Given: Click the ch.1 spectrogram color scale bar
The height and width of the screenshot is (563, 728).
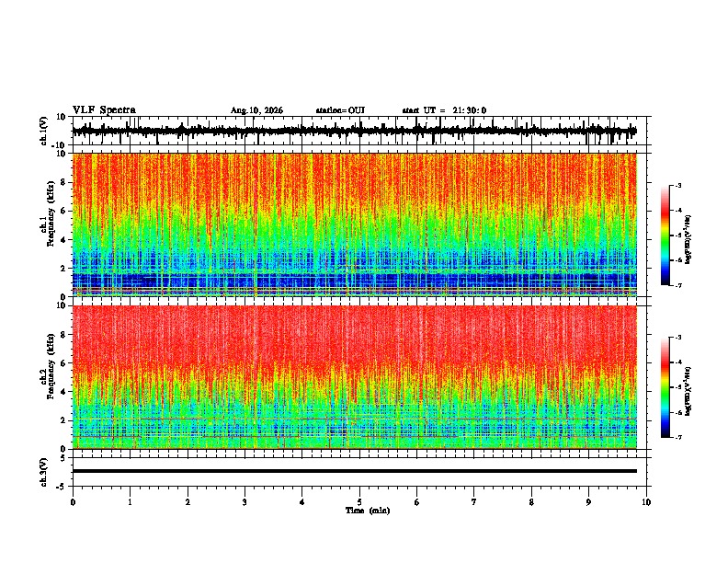Looking at the screenshot, I should tap(665, 236).
